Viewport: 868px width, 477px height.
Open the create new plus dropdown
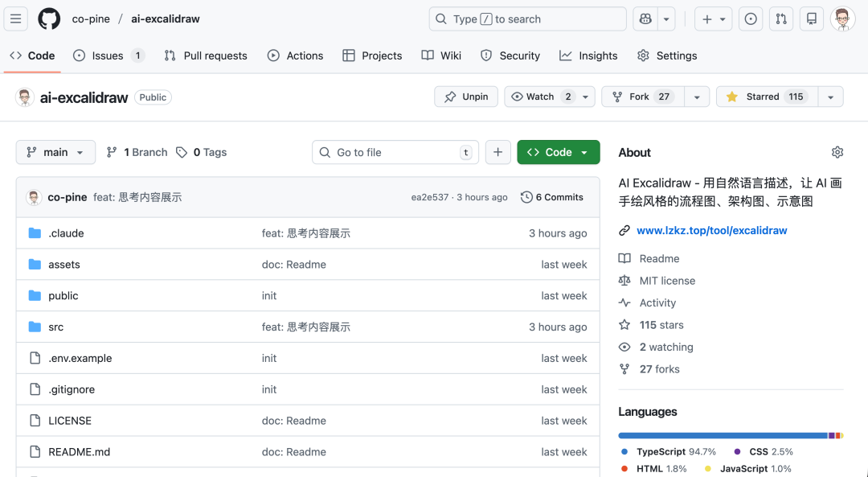(x=714, y=19)
